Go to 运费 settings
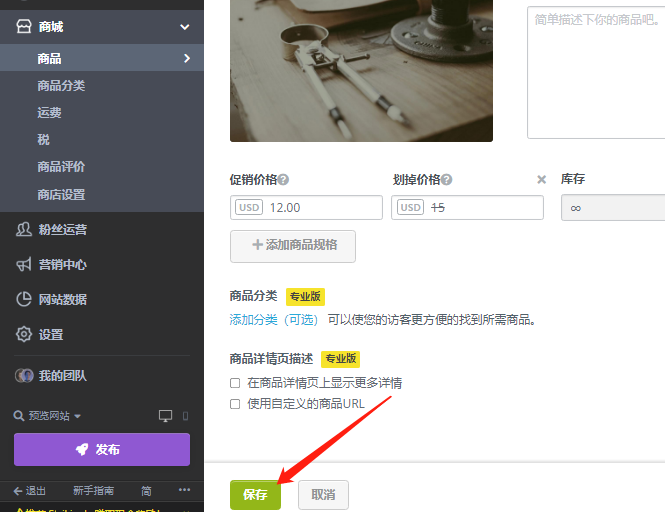 click(49, 112)
